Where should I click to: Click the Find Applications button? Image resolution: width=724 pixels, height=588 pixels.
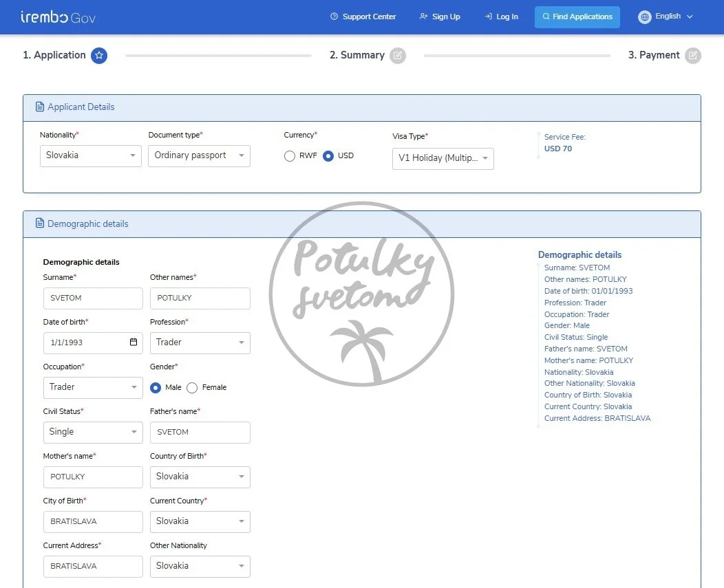[577, 17]
